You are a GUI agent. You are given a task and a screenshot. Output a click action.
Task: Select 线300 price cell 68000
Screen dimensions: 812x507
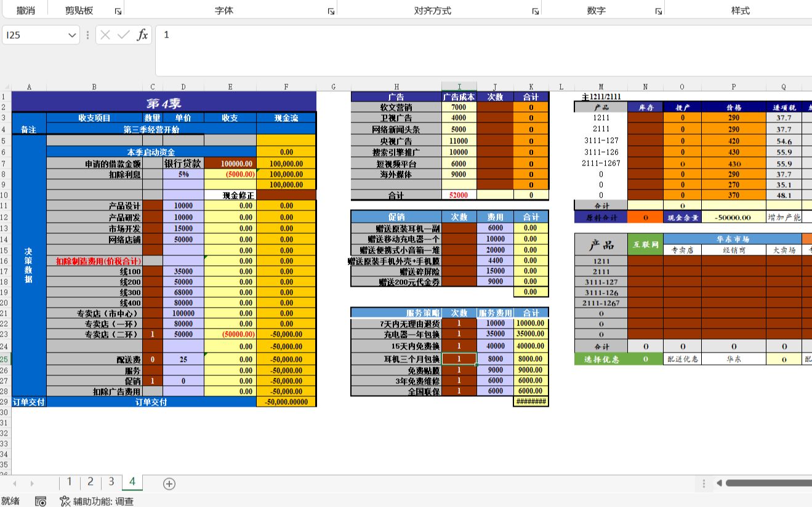[x=183, y=292]
